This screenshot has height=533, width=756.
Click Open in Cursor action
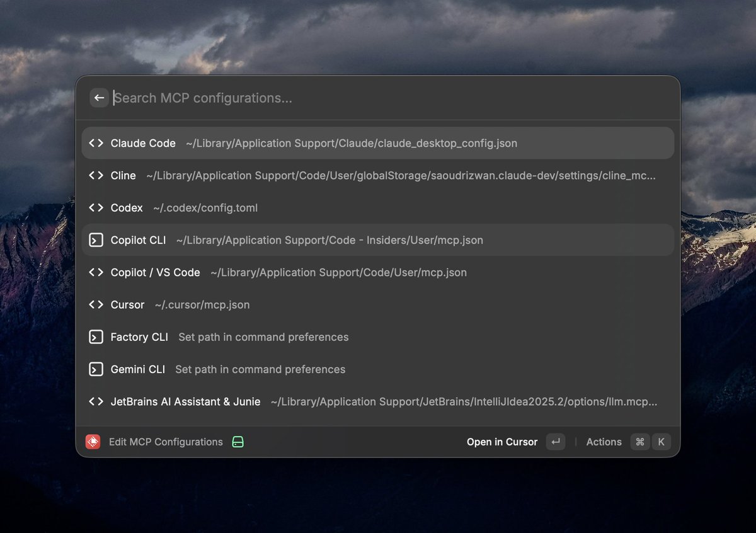(502, 442)
